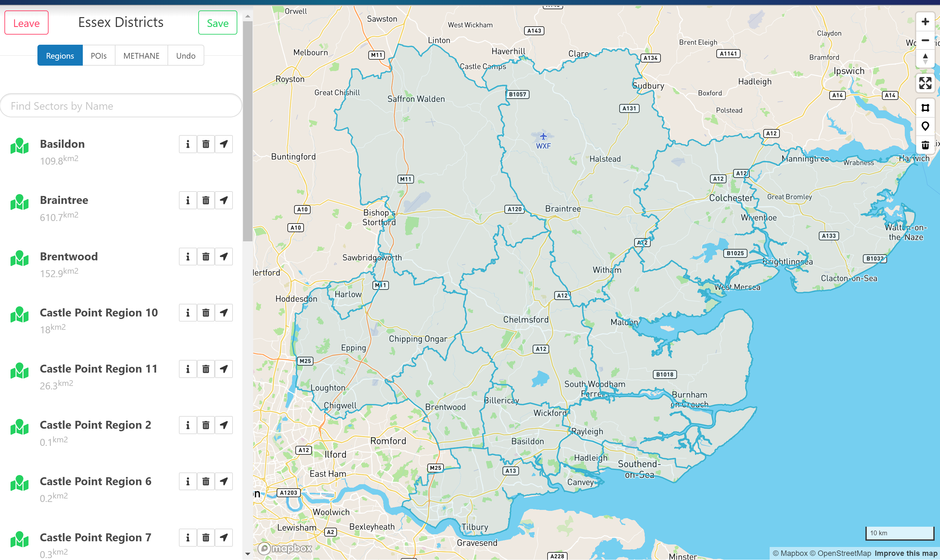This screenshot has width=940, height=560.
Task: Open info for Basildon region
Action: click(187, 144)
